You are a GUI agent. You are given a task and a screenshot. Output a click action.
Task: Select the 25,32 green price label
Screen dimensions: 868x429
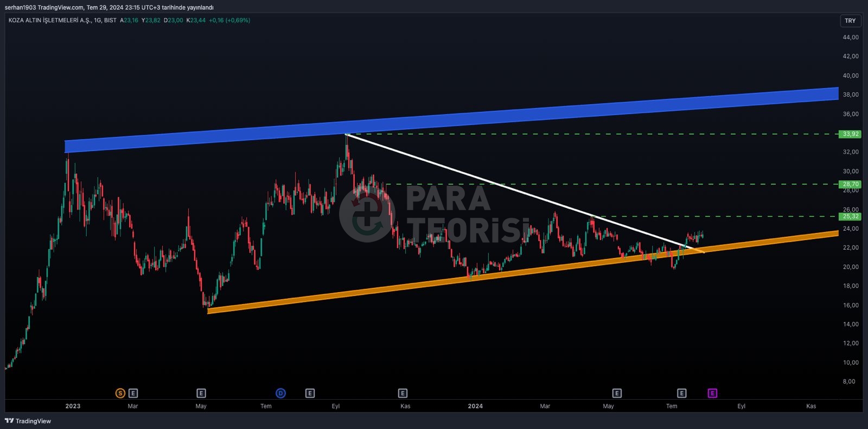point(850,217)
